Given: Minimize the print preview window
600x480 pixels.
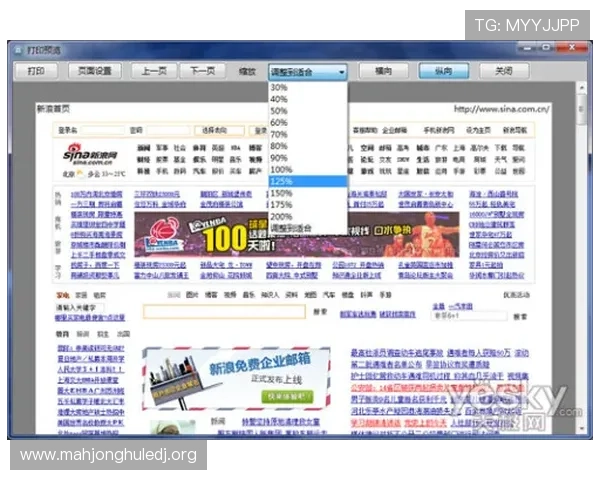Looking at the screenshot, I should click(528, 48).
